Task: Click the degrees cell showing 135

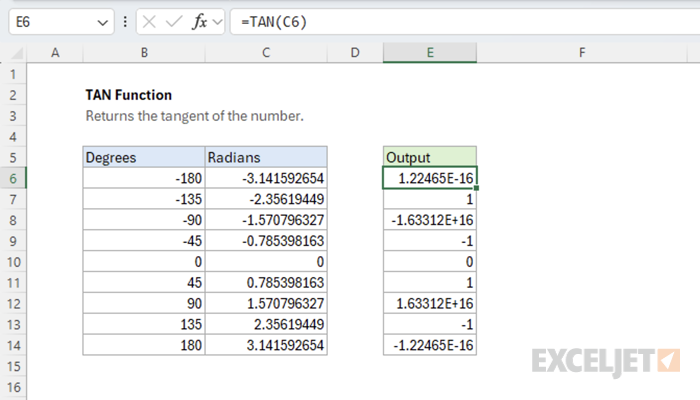Action: (144, 325)
